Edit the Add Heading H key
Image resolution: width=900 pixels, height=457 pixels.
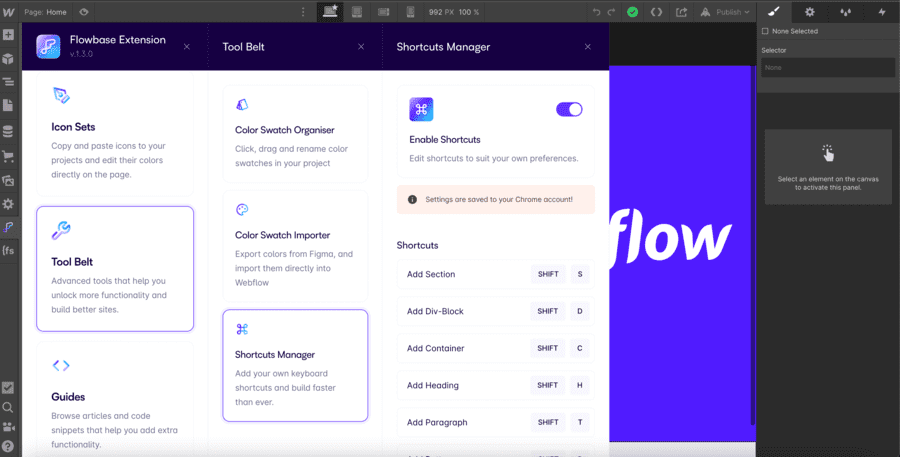580,385
